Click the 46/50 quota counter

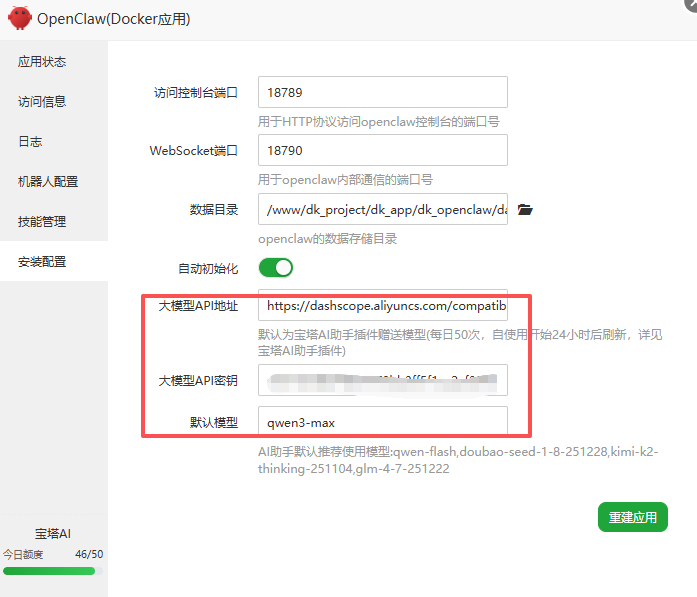pos(88,554)
